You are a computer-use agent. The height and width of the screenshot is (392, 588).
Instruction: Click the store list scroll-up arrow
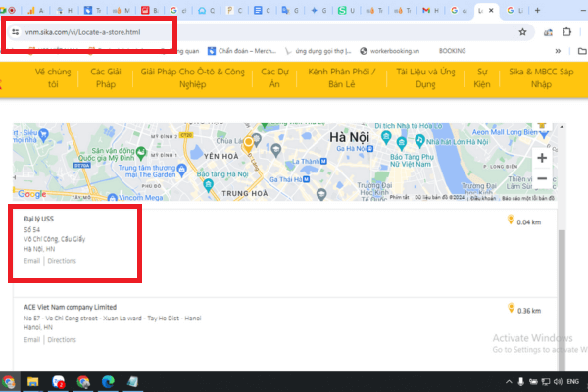pyautogui.click(x=562, y=127)
